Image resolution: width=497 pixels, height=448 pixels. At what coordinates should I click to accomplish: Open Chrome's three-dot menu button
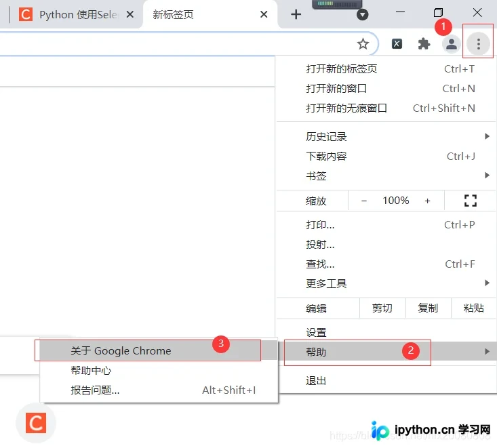[478, 44]
